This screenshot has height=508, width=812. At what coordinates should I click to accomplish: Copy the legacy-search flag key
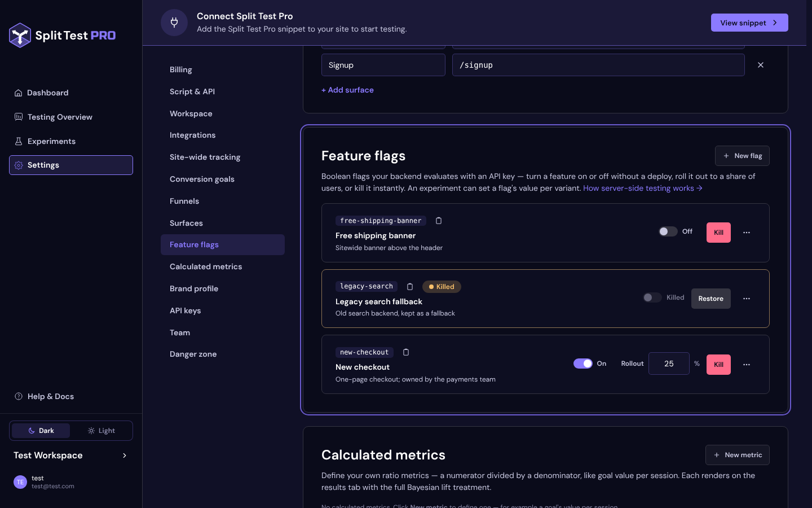(x=410, y=287)
